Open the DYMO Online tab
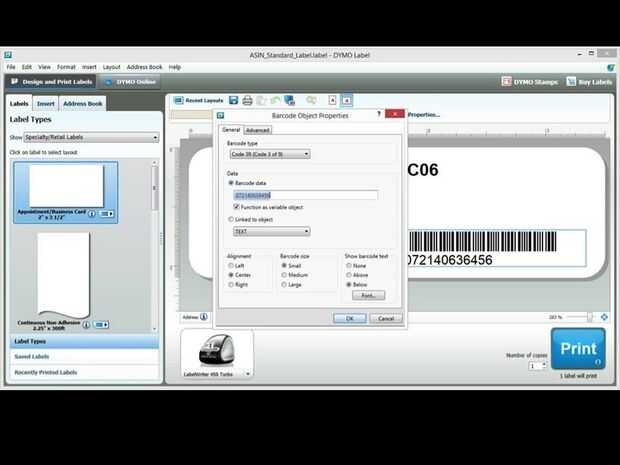Image resolution: width=620 pixels, height=465 pixels. click(130, 82)
